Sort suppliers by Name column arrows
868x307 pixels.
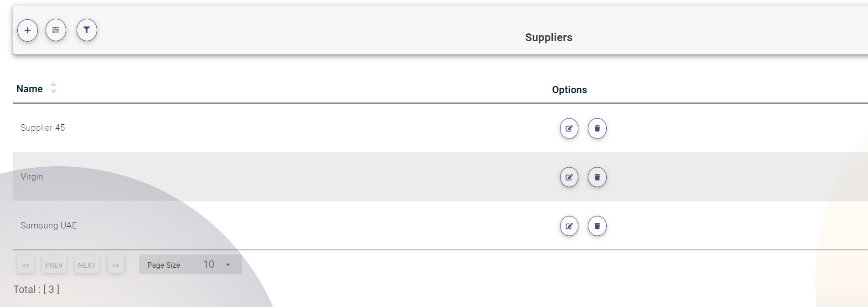(53, 88)
